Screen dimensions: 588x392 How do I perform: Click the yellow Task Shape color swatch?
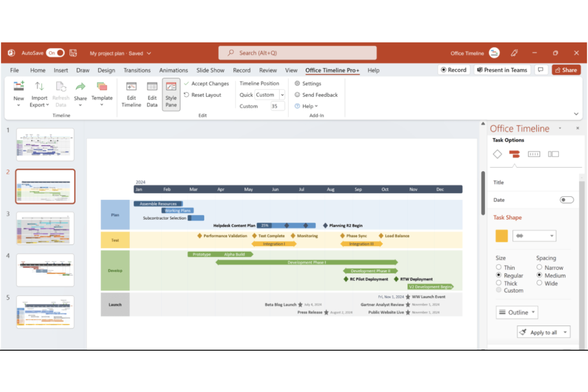coord(501,236)
